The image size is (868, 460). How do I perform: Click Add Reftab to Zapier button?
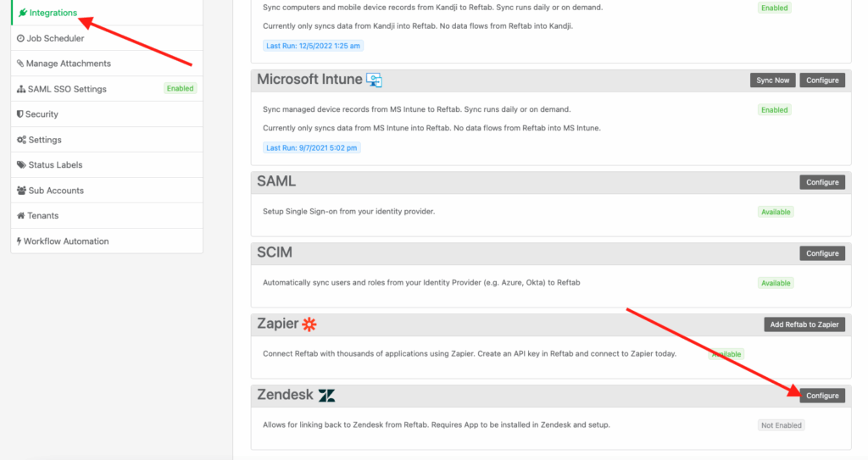point(804,324)
